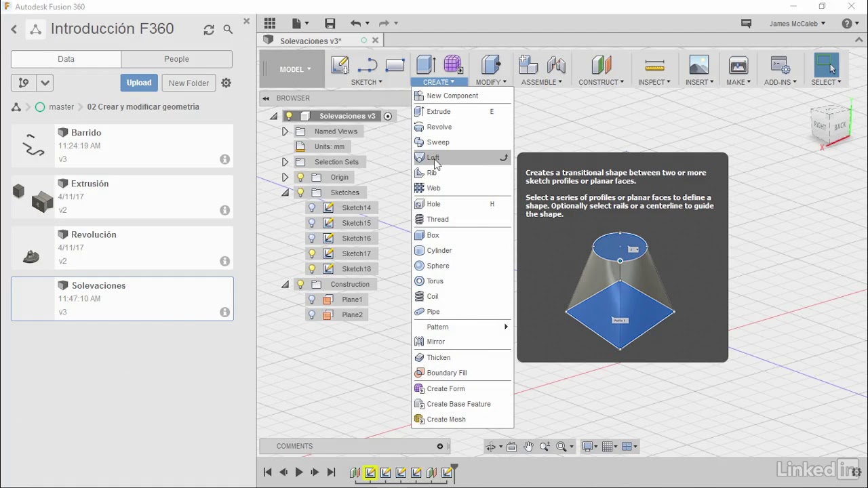Search the data panel
The image size is (868, 488).
228,30
